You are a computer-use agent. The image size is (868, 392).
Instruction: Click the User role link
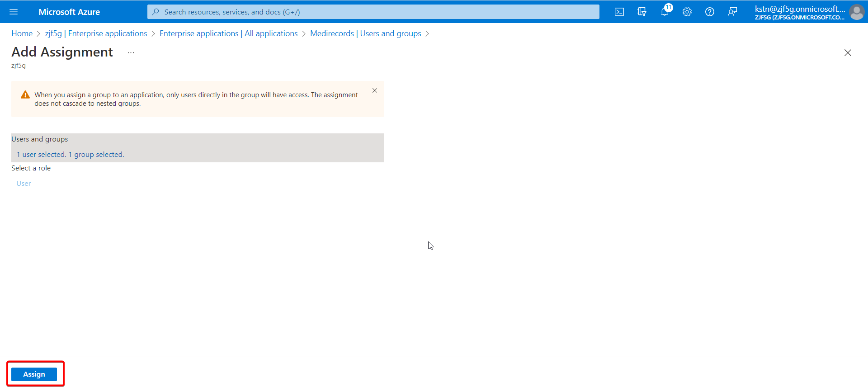(24, 184)
